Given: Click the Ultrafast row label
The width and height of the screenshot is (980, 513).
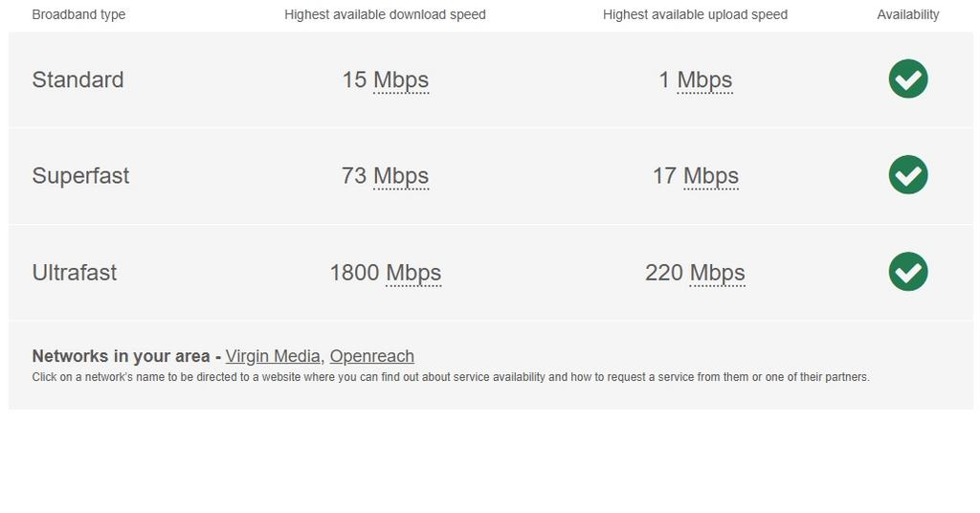Looking at the screenshot, I should click(x=75, y=273).
